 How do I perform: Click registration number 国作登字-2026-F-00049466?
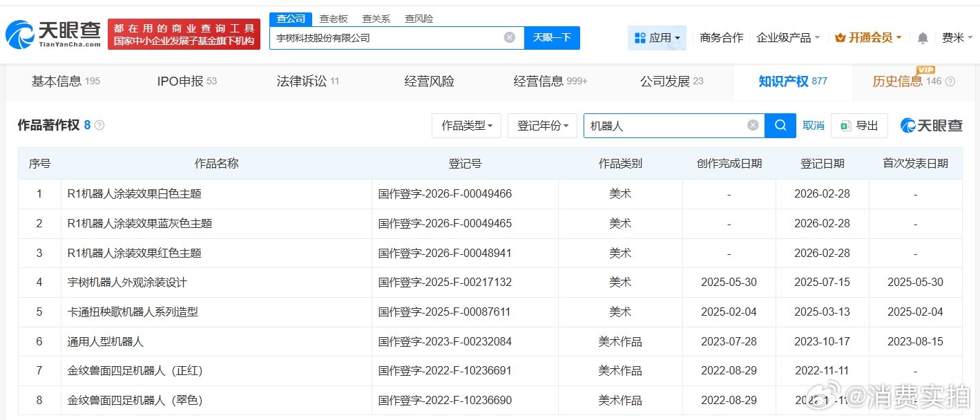click(x=445, y=194)
